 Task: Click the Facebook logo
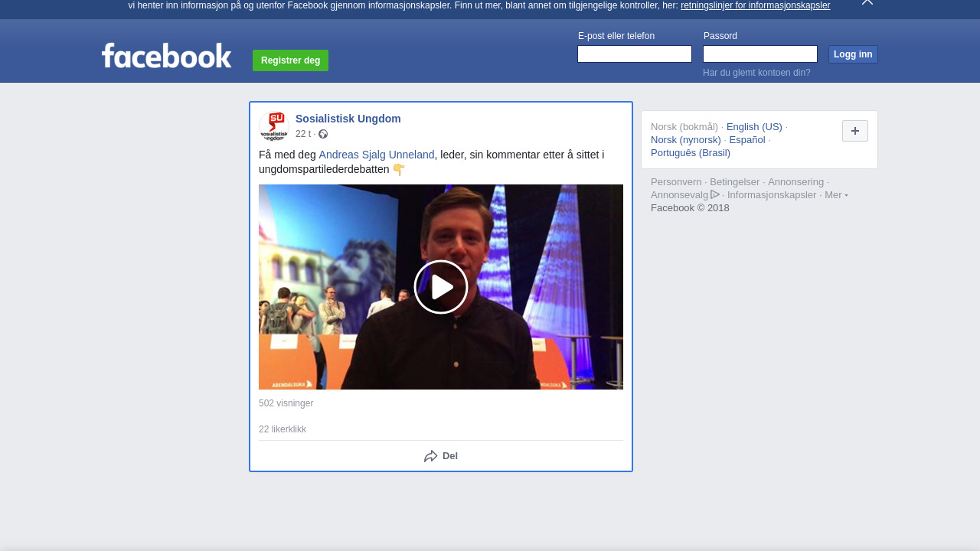point(166,55)
